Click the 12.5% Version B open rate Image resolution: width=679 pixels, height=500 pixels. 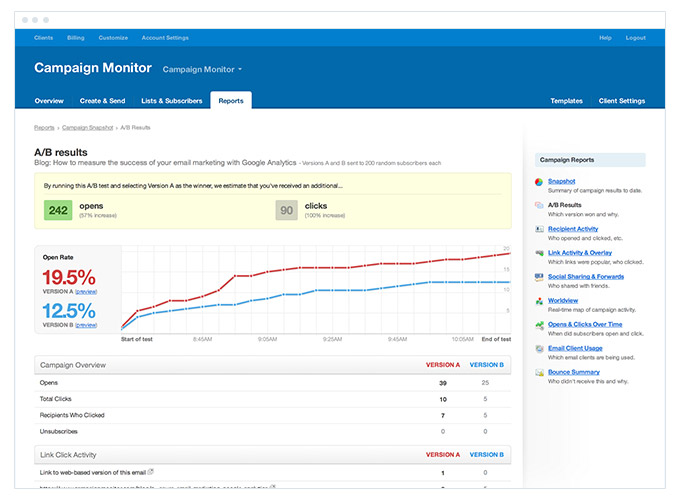click(69, 311)
